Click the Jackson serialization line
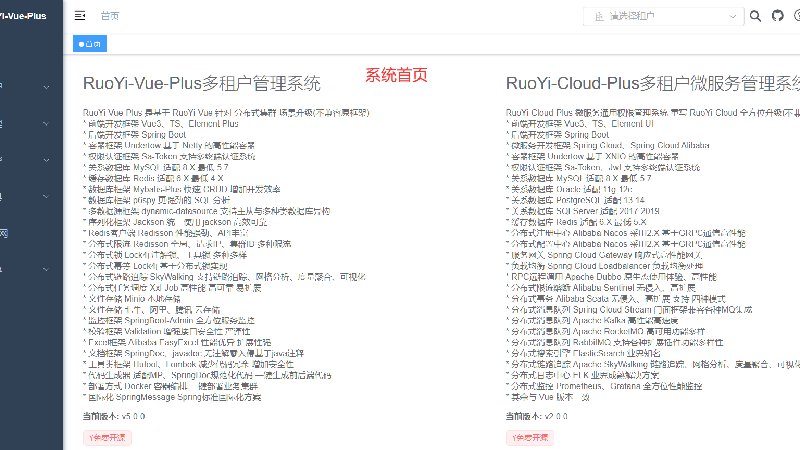The image size is (800, 450). pos(175,222)
